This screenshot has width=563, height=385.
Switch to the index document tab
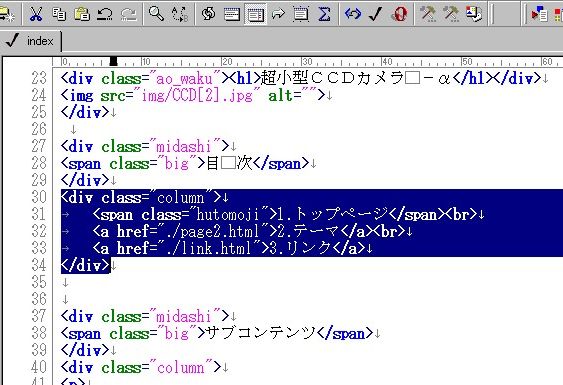click(x=31, y=41)
